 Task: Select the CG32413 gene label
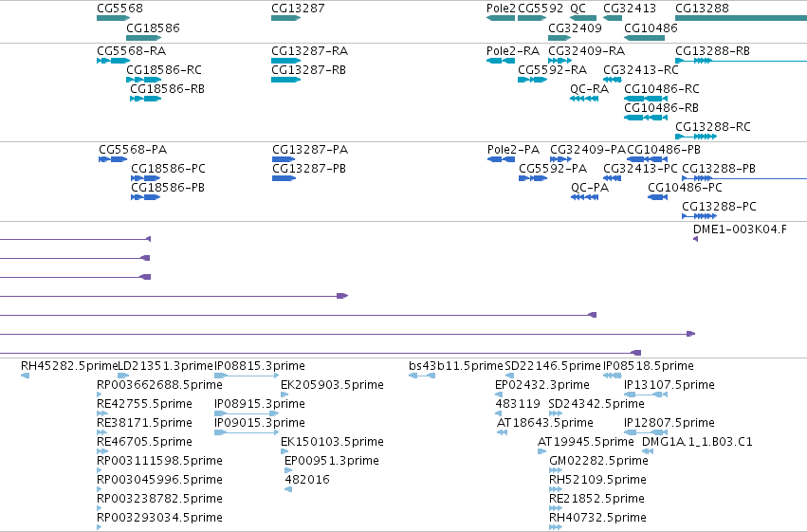[x=630, y=9]
